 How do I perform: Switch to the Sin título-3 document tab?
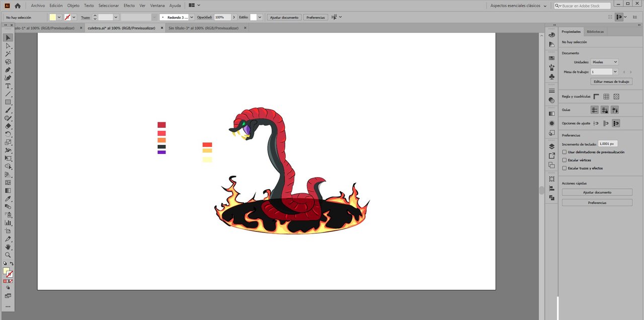coord(203,28)
